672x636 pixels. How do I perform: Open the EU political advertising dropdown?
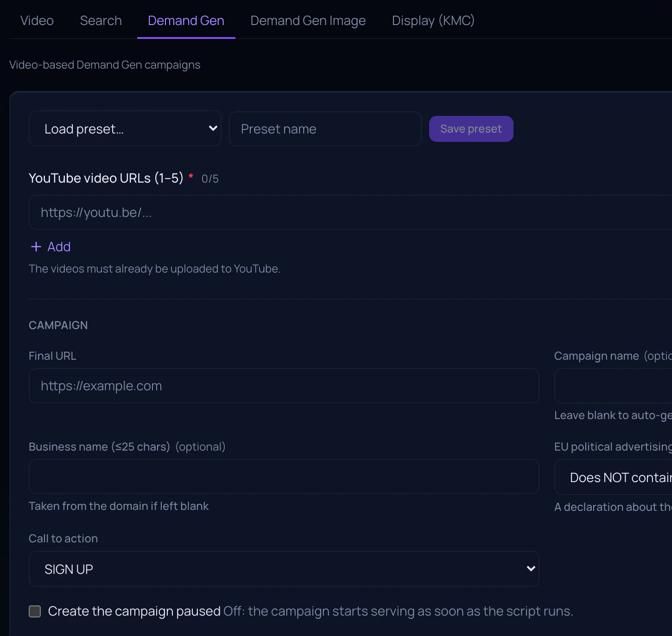(613, 477)
